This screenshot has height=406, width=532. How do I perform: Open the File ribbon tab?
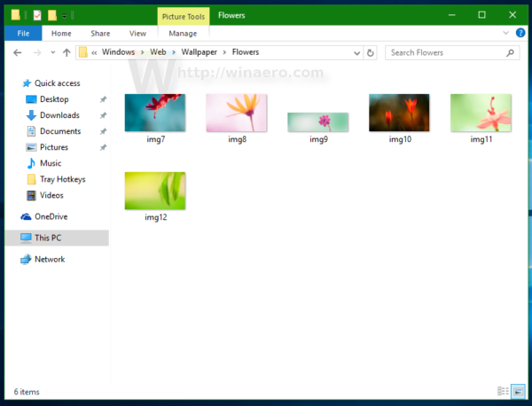pos(23,33)
